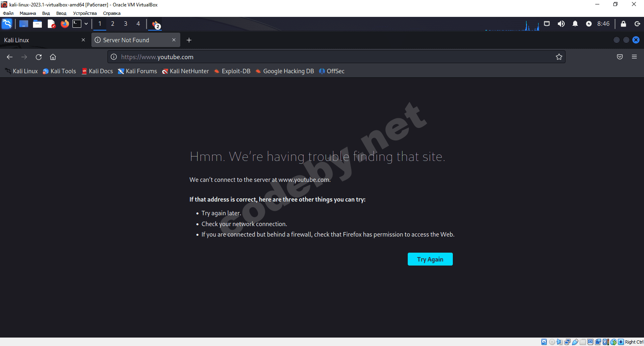This screenshot has width=644, height=346.
Task: Click the VirtualBox recording indicator
Action: tap(598, 342)
